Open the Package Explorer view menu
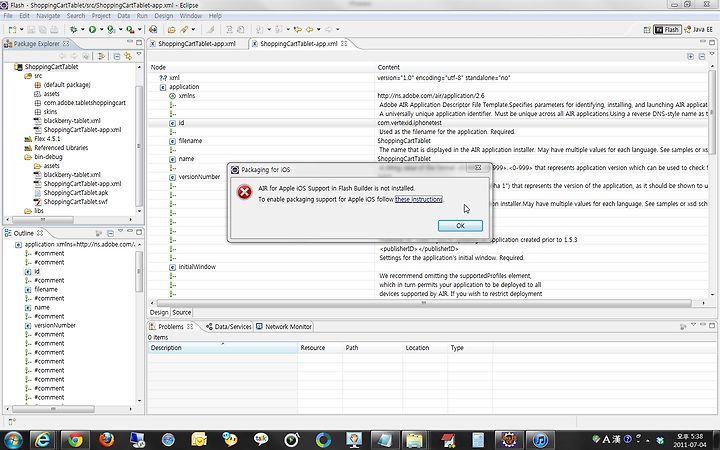This screenshot has width=720, height=450. pos(139,55)
